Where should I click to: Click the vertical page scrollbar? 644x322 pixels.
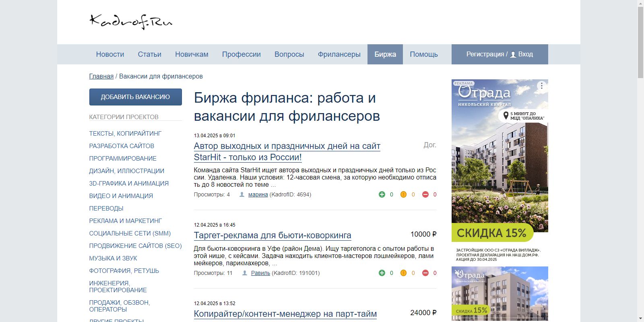pyautogui.click(x=640, y=42)
